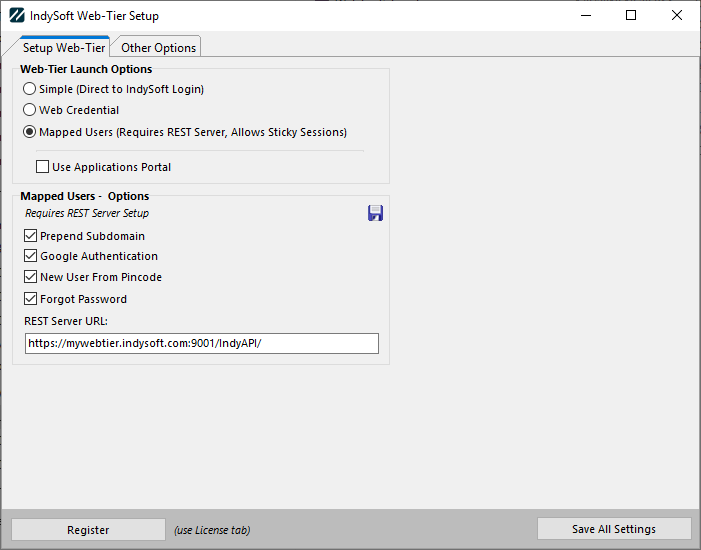Click into the REST Server URL field
Screen dimensions: 701x550
202,344
